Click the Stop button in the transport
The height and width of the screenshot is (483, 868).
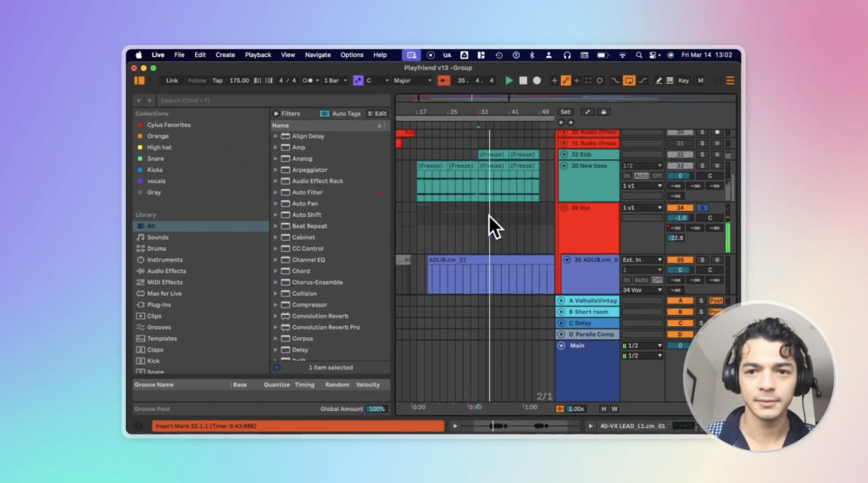click(x=523, y=80)
